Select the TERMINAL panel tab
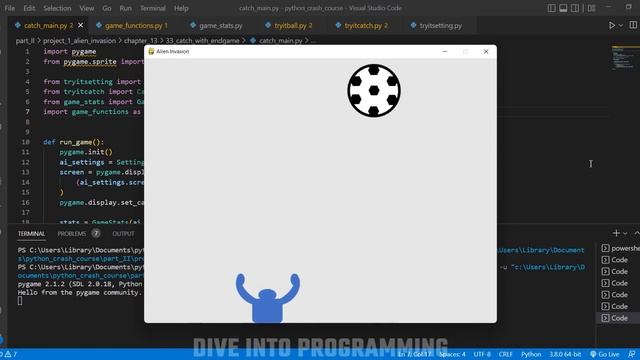 31,233
